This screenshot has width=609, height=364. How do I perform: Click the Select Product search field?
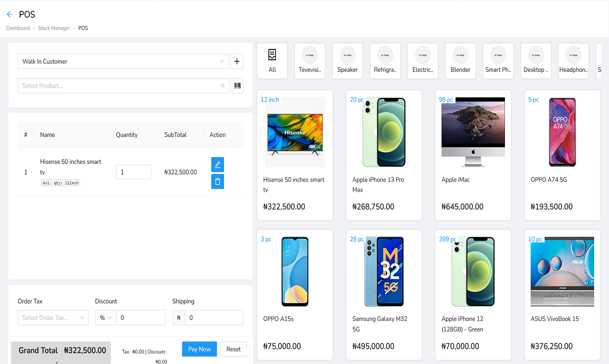coord(123,86)
